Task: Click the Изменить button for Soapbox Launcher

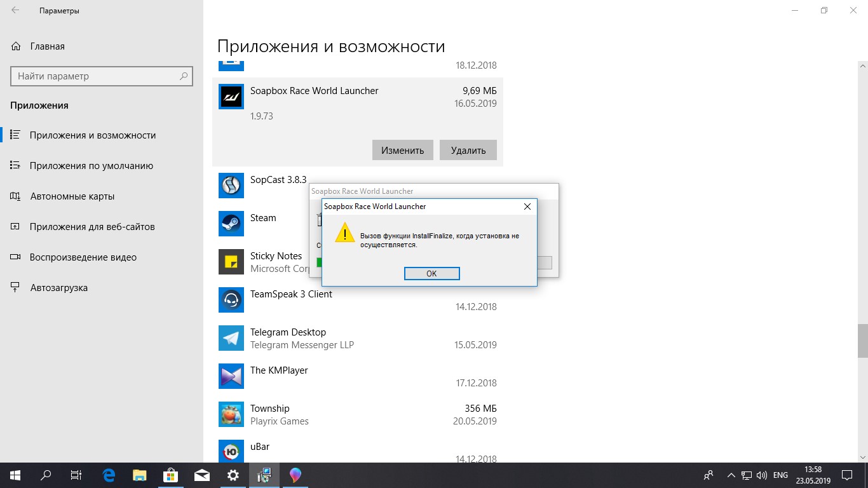Action: tap(402, 151)
